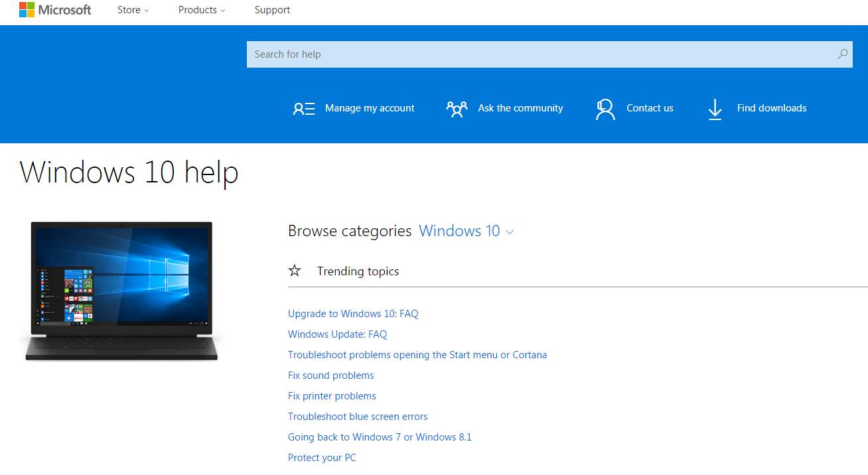Click Troubleshoot blue screen errors
Viewport: 868px width, 475px height.
click(358, 416)
